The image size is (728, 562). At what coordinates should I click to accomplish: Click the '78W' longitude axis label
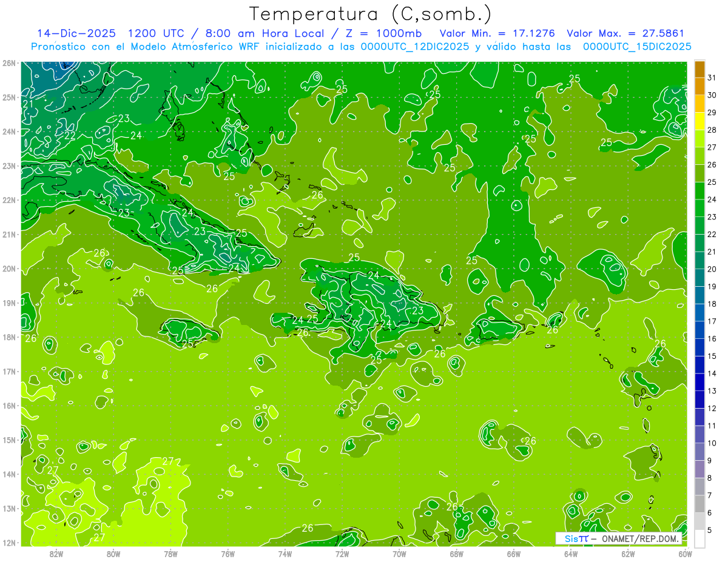pyautogui.click(x=170, y=554)
